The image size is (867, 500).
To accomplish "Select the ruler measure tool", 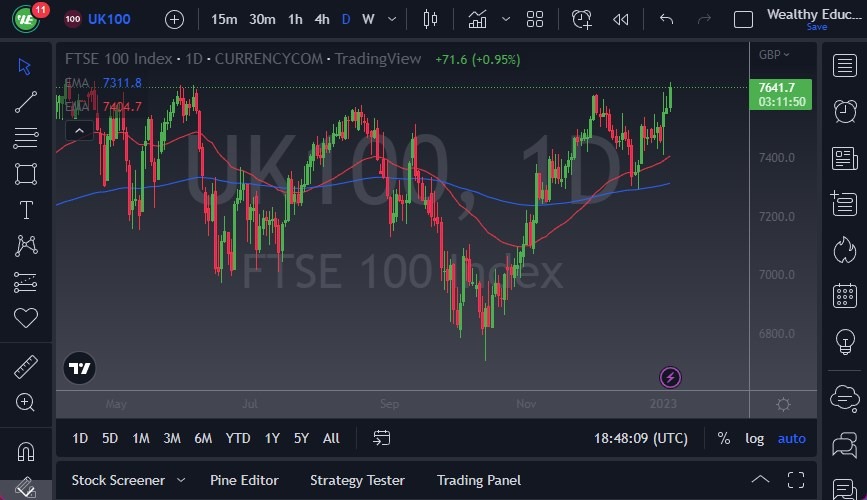I will (x=26, y=366).
